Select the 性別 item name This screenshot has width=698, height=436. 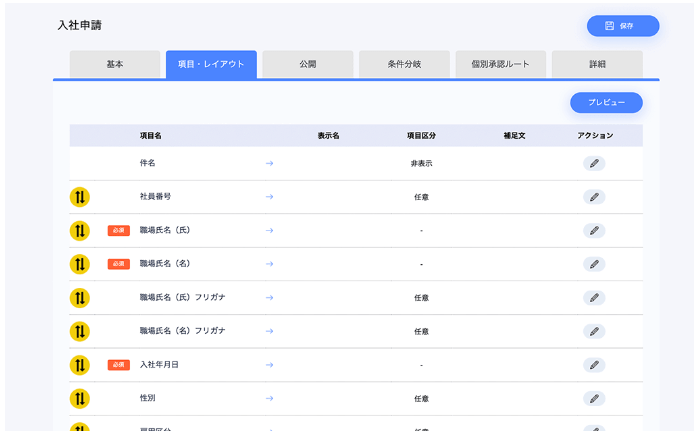147,398
